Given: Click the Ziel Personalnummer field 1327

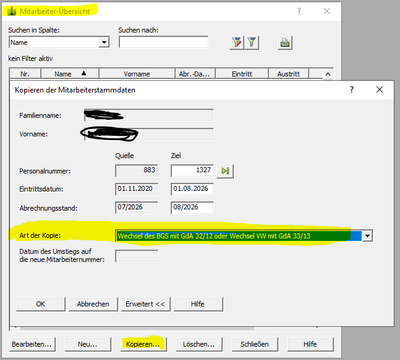Looking at the screenshot, I should tap(192, 170).
